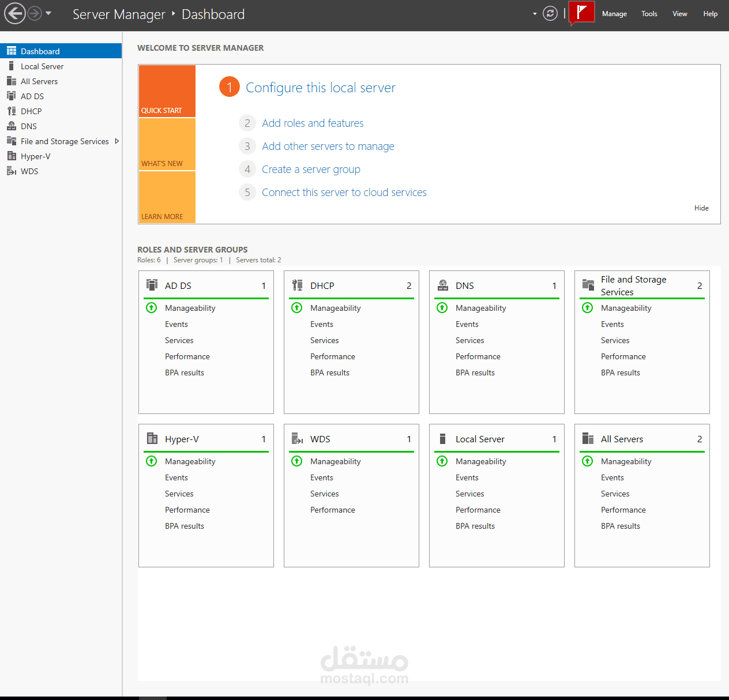The image size is (729, 700).
Task: Click the All Servers tile header icon
Action: (588, 438)
